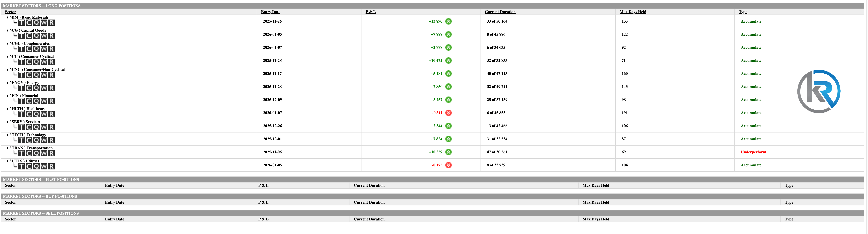Click the green up arrow beside +13.890
This screenshot has width=868, height=234.
point(449,21)
